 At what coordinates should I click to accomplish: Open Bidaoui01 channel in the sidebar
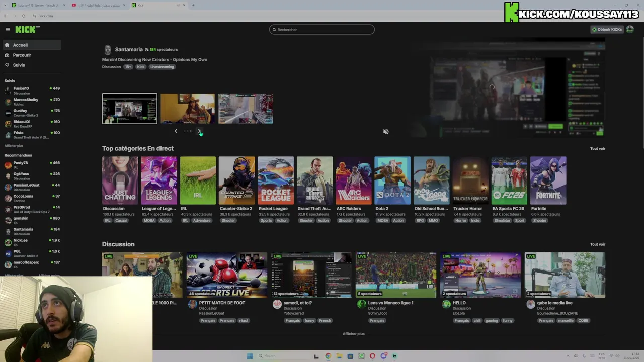point(32,124)
